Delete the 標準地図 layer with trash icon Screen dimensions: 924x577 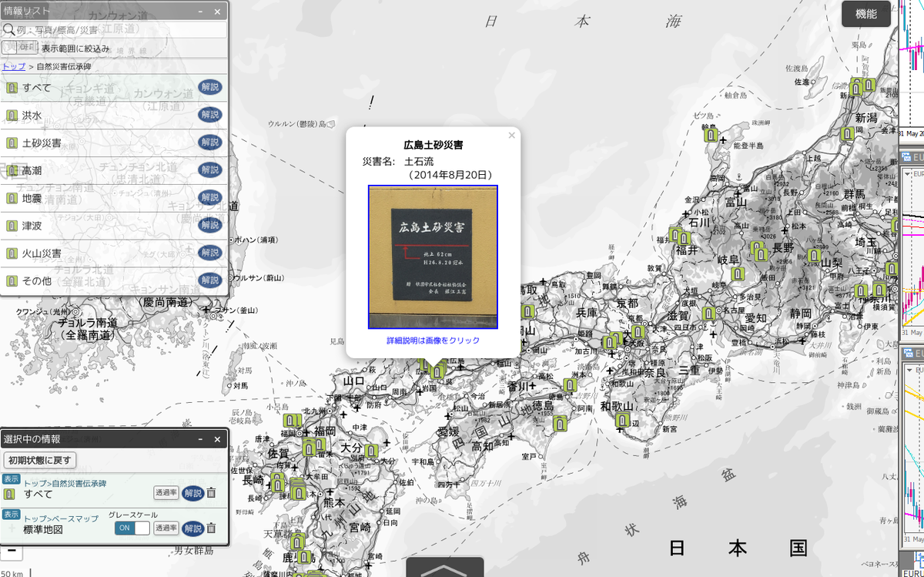211,528
